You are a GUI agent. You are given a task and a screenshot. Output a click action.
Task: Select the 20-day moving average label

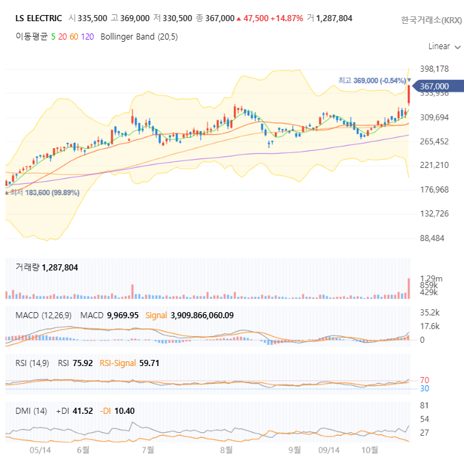coord(63,37)
